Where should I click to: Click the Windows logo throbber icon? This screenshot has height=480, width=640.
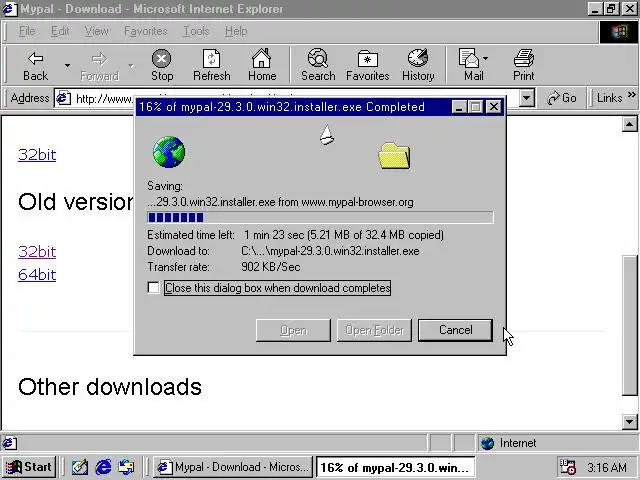click(x=619, y=32)
